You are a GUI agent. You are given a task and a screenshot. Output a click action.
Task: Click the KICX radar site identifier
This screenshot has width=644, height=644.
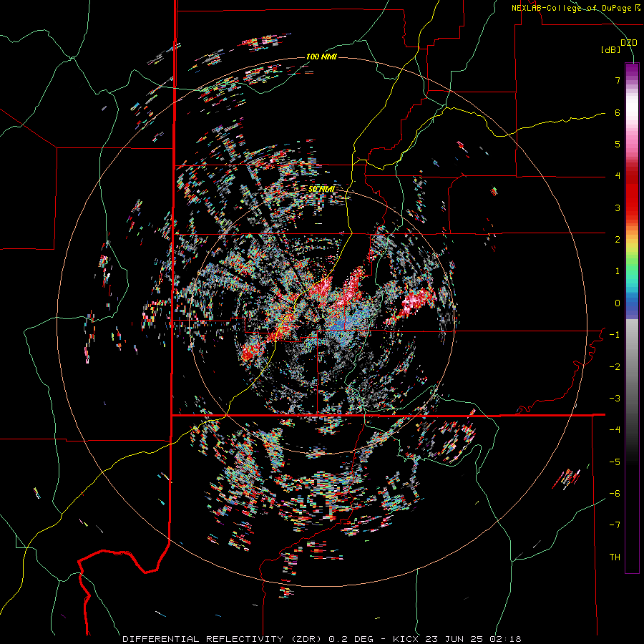pyautogui.click(x=406, y=639)
